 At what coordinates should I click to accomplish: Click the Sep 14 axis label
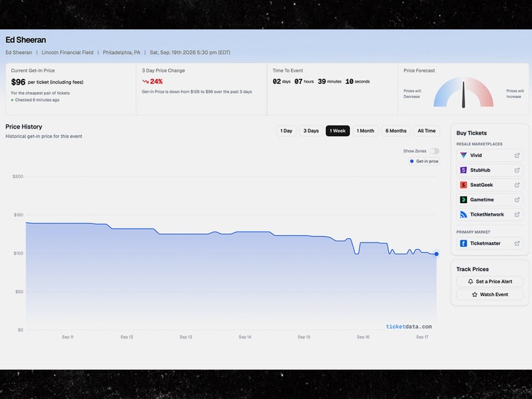(x=245, y=337)
